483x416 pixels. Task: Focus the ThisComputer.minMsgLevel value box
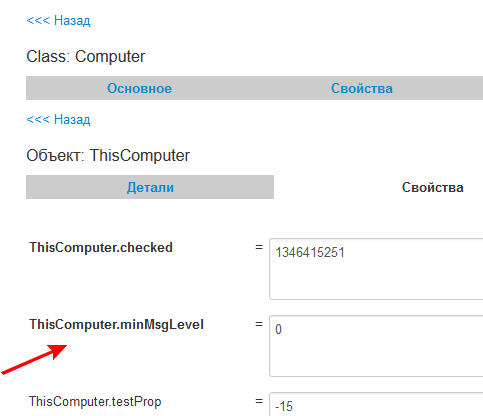click(376, 346)
